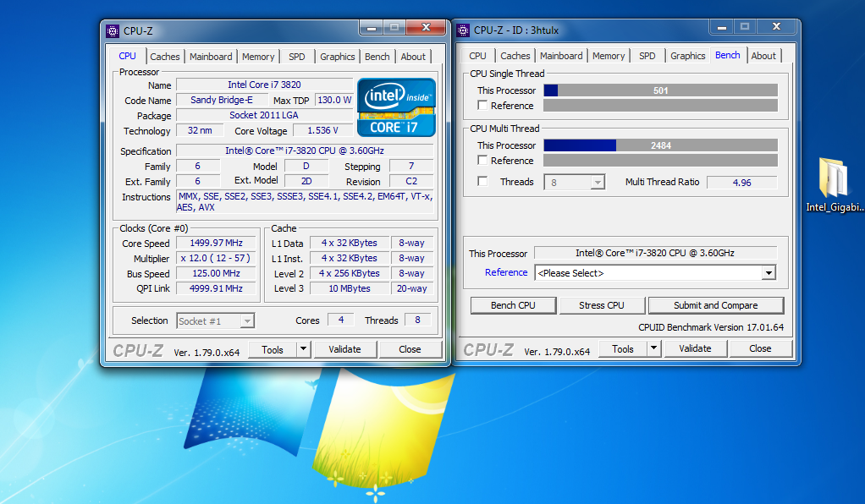Select CPU tab in left CPU-Z window
This screenshot has width=865, height=504.
(128, 56)
